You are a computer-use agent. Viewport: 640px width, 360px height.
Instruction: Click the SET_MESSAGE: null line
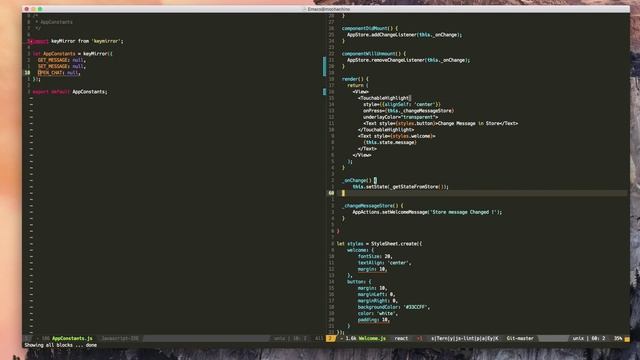point(62,67)
